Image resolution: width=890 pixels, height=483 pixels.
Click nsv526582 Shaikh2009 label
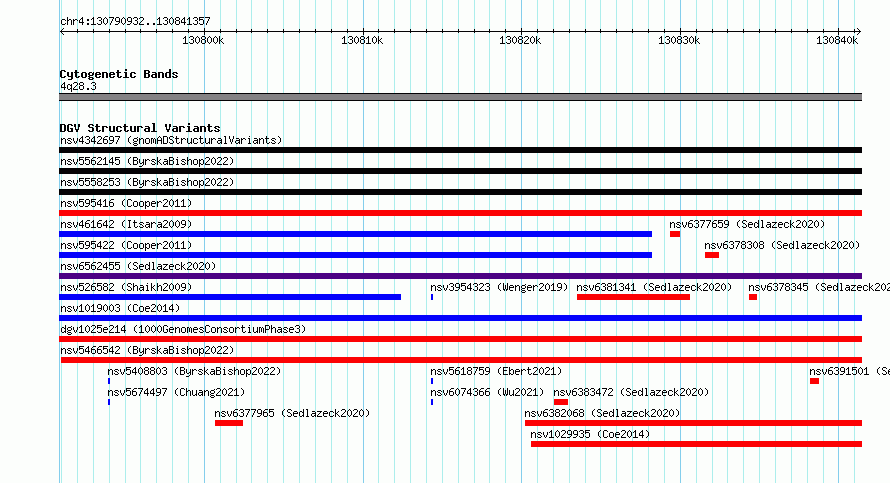click(x=126, y=287)
